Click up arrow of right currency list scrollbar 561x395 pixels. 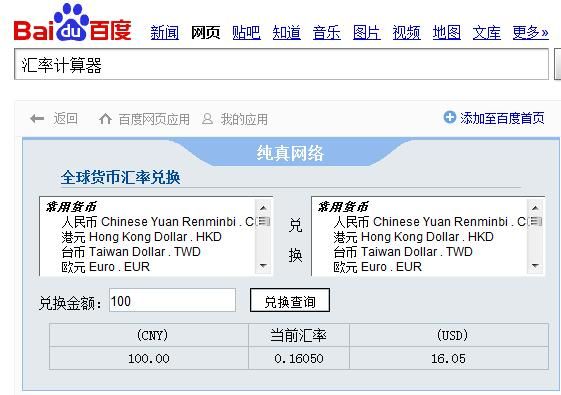[535, 207]
